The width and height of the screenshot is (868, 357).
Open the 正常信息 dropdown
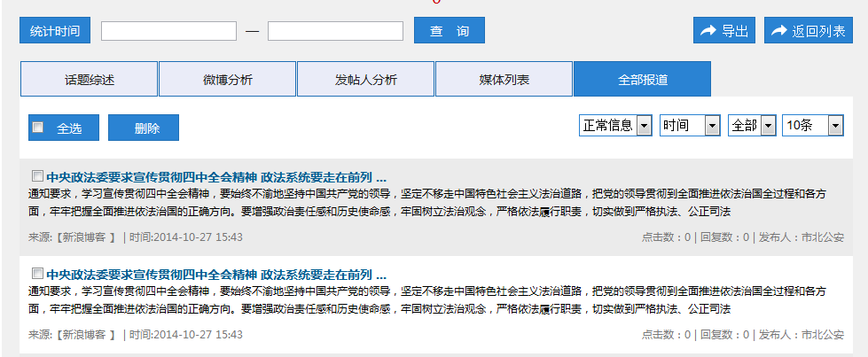pyautogui.click(x=615, y=126)
